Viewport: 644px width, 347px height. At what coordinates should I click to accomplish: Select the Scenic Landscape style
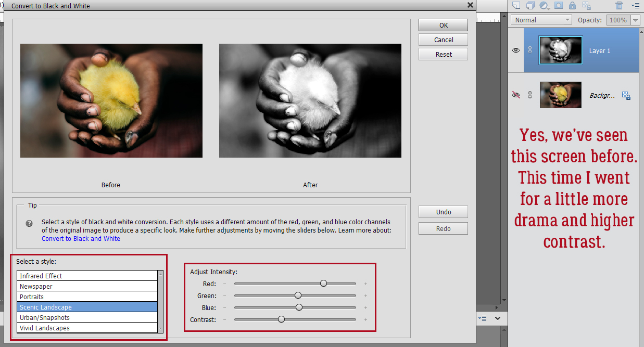(87, 307)
